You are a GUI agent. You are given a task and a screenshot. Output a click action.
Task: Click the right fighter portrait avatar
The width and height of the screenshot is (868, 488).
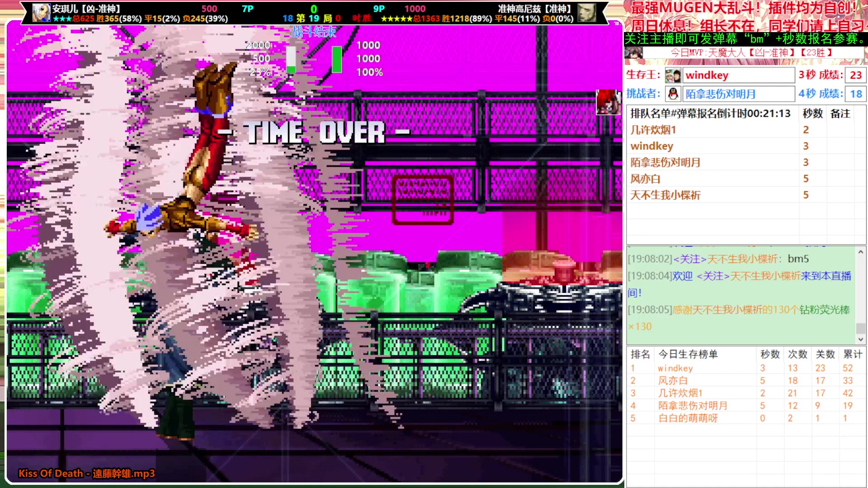click(x=587, y=13)
